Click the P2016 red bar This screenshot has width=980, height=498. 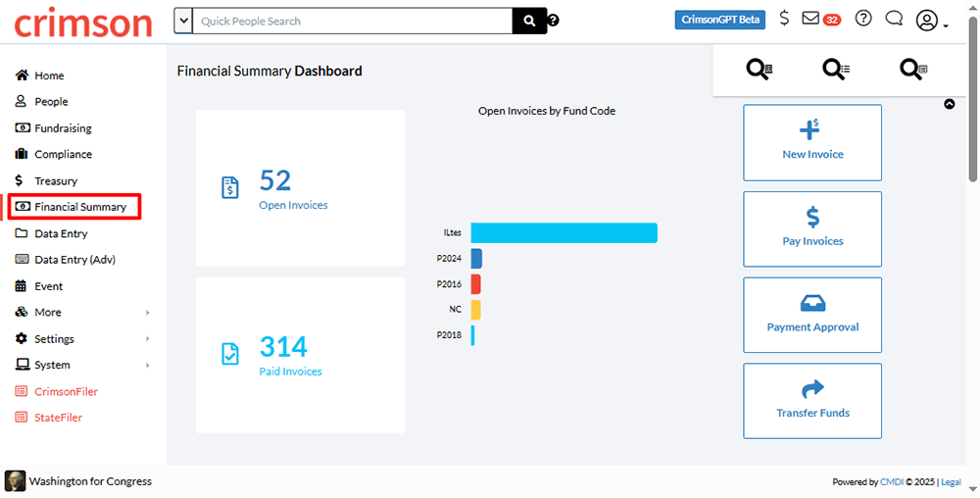point(475,283)
